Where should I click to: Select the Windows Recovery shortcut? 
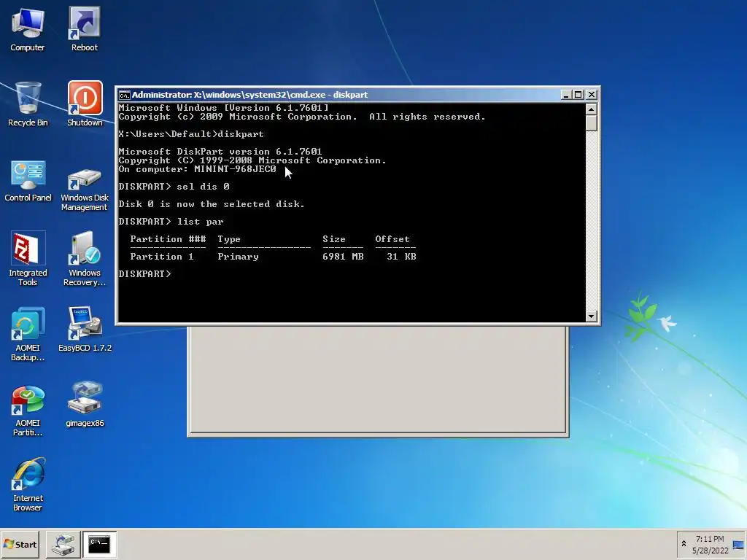85,259
